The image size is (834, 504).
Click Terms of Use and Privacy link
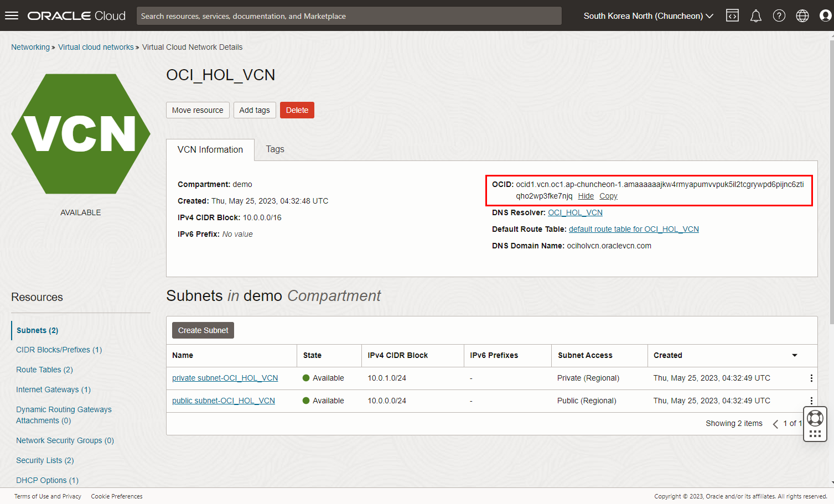[x=48, y=496]
